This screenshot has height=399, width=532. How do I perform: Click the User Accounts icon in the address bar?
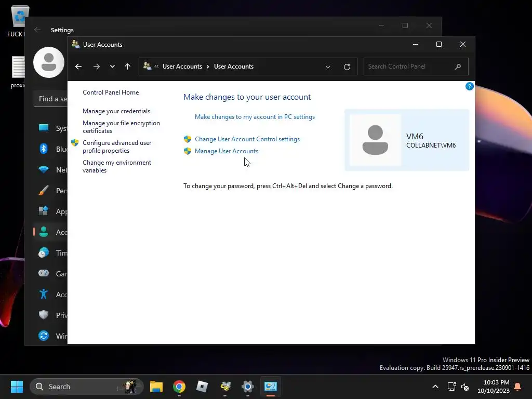click(x=147, y=66)
